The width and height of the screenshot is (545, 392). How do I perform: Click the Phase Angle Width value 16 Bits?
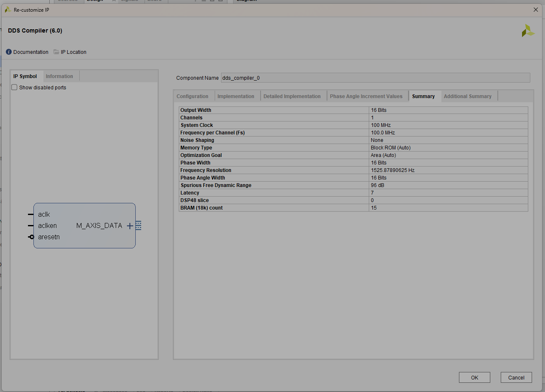[379, 178]
